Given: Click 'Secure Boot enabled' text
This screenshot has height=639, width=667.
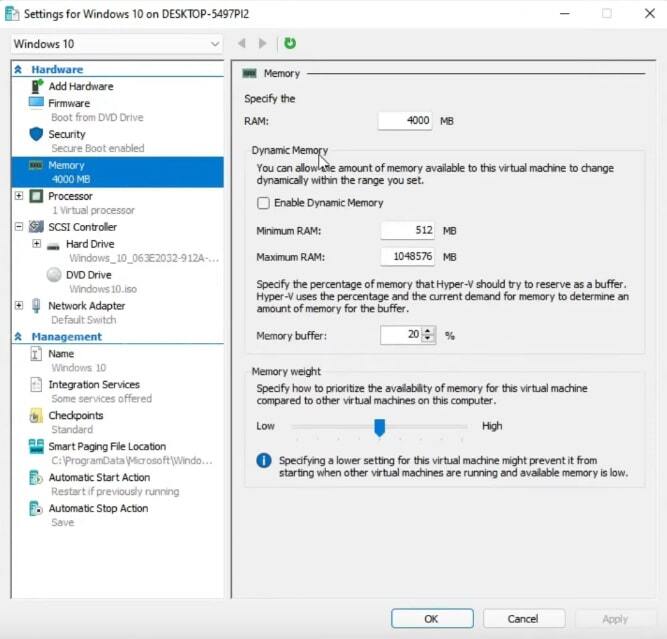Looking at the screenshot, I should tap(98, 148).
